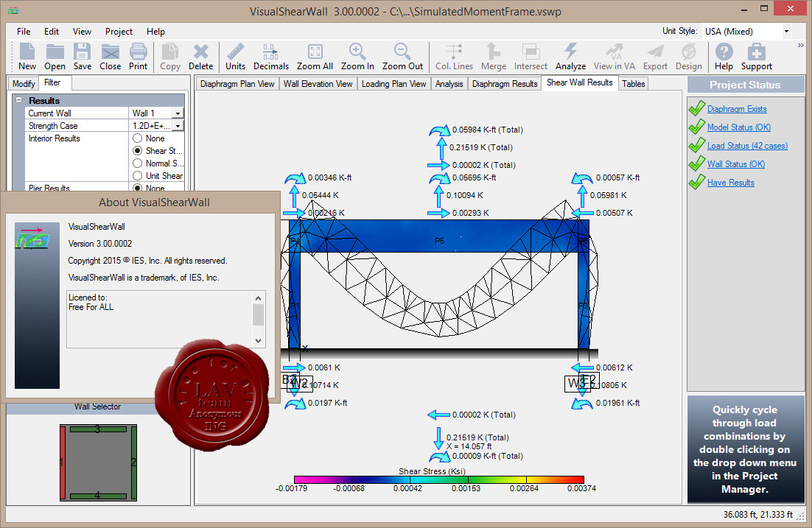This screenshot has height=528, width=812.
Task: Click Zoom Out magnifier icon
Action: [x=402, y=57]
